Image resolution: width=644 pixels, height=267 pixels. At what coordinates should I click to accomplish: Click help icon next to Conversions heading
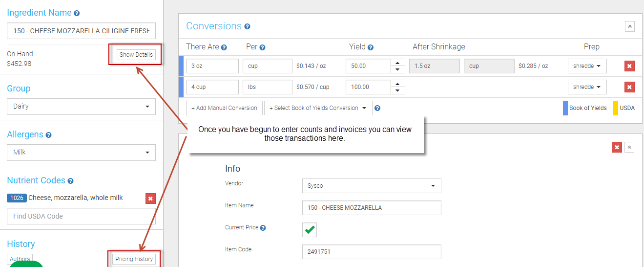click(x=247, y=26)
